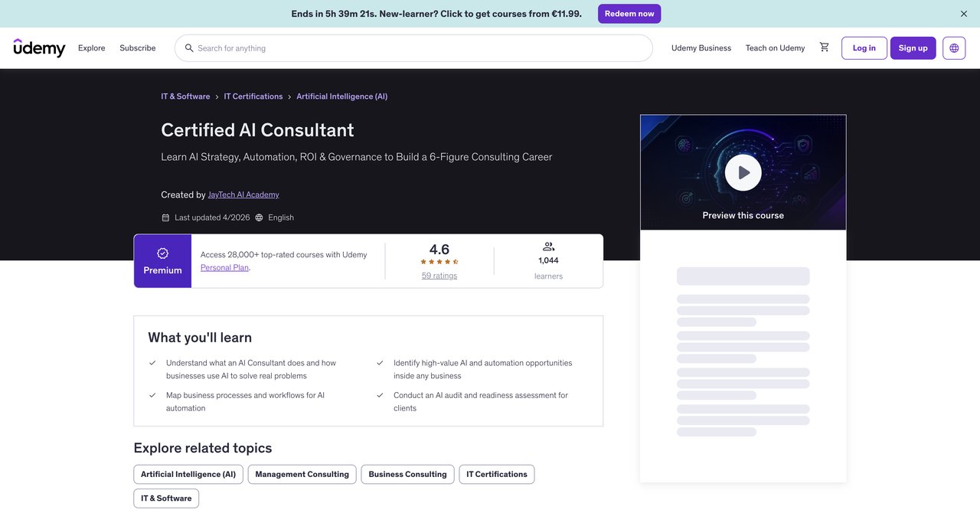The width and height of the screenshot is (980, 513).
Task: Play the course preview video
Action: pyautogui.click(x=743, y=173)
